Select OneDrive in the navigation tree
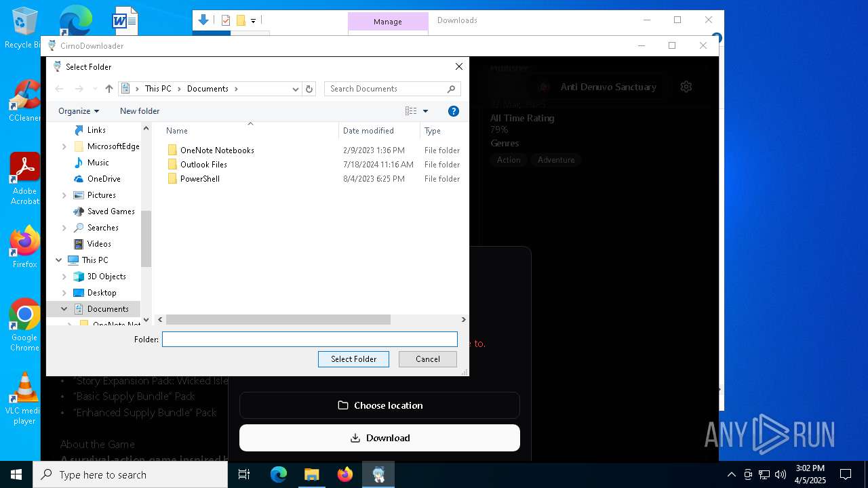 pyautogui.click(x=104, y=179)
